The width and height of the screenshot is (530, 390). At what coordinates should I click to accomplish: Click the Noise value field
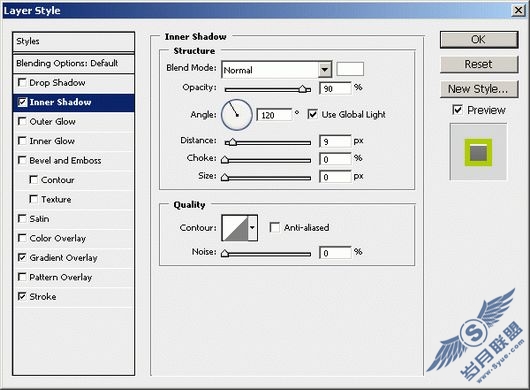[x=335, y=252]
